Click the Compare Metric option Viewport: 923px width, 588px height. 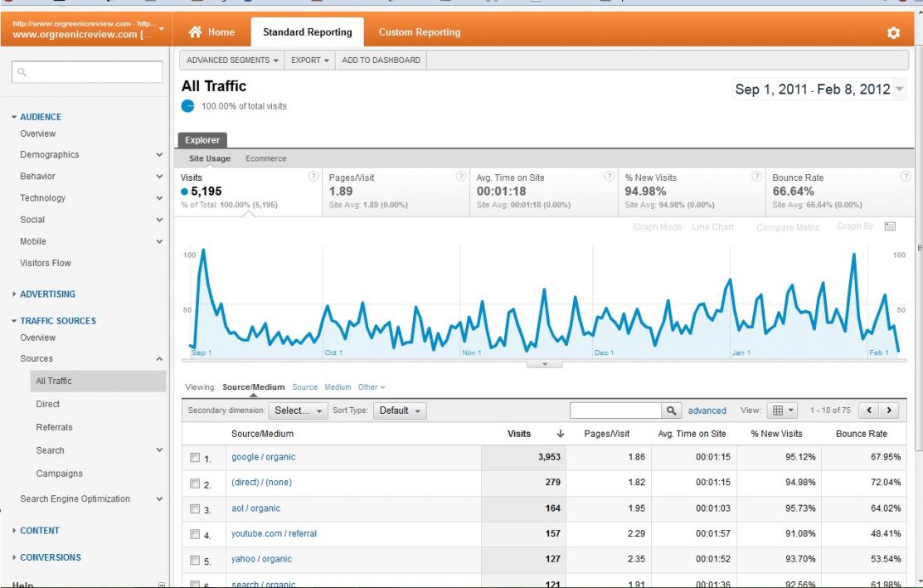coord(788,227)
